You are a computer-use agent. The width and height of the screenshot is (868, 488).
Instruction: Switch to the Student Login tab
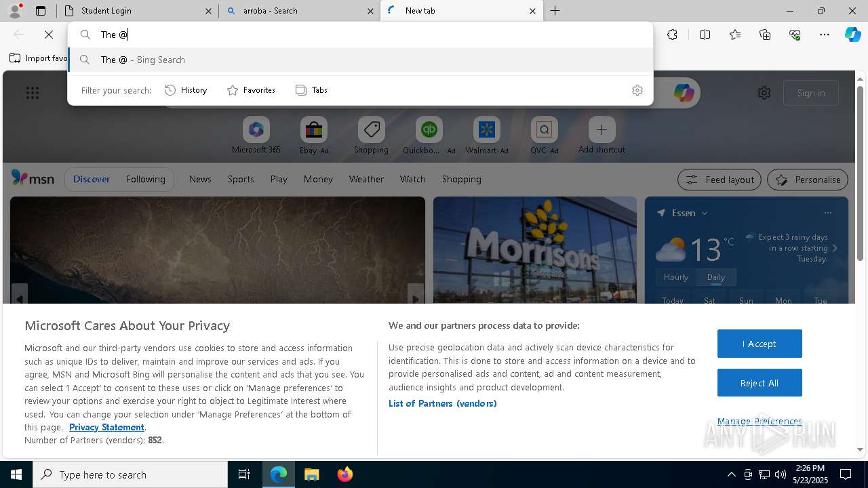(x=138, y=11)
